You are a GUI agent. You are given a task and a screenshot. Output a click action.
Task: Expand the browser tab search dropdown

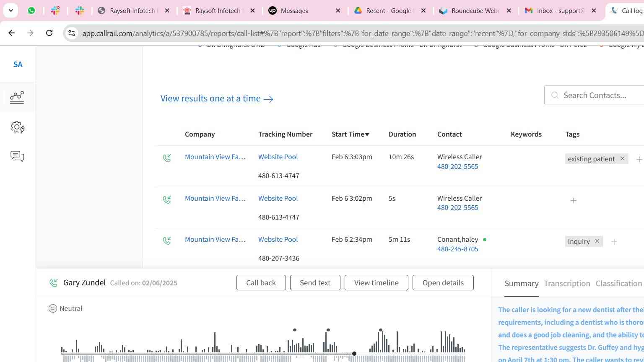pyautogui.click(x=10, y=10)
